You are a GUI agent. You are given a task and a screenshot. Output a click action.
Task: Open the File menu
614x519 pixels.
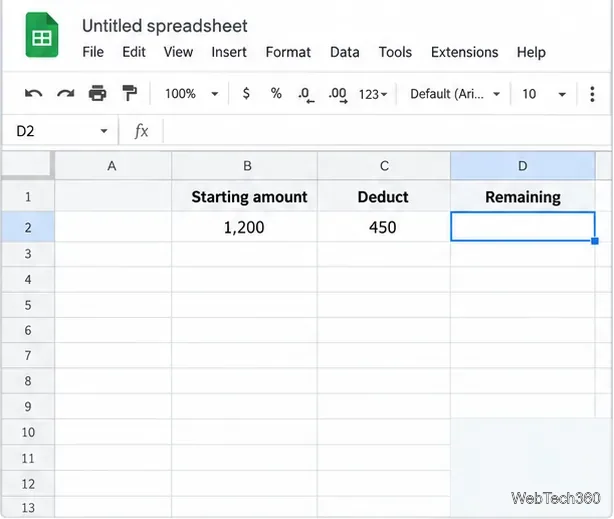(93, 52)
